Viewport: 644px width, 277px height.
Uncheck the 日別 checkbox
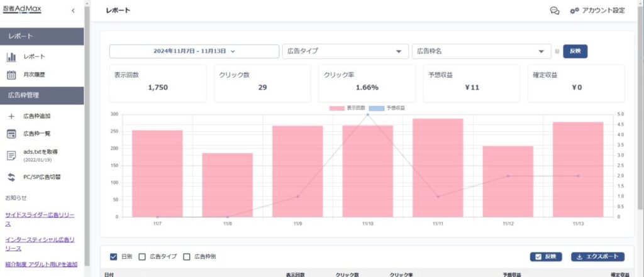(114, 256)
